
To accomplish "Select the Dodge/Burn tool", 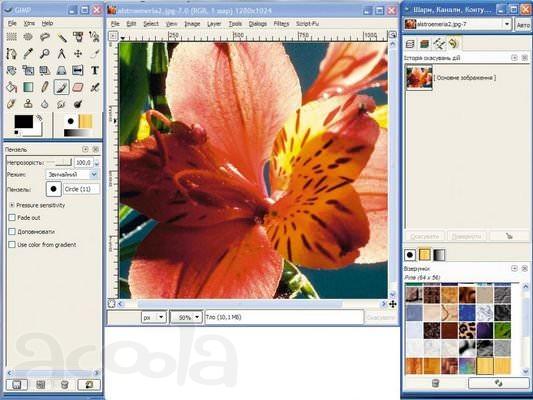I will pyautogui.click(x=78, y=104).
